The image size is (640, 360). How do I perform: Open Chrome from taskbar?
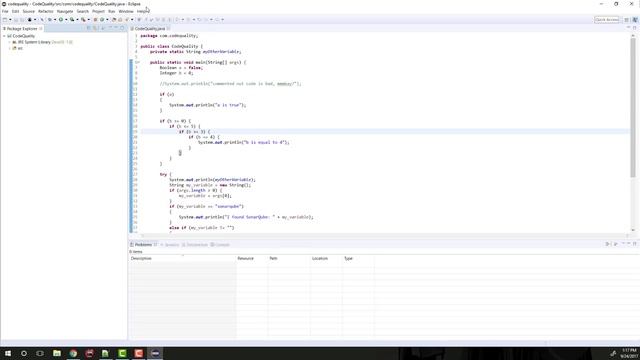coord(73,353)
